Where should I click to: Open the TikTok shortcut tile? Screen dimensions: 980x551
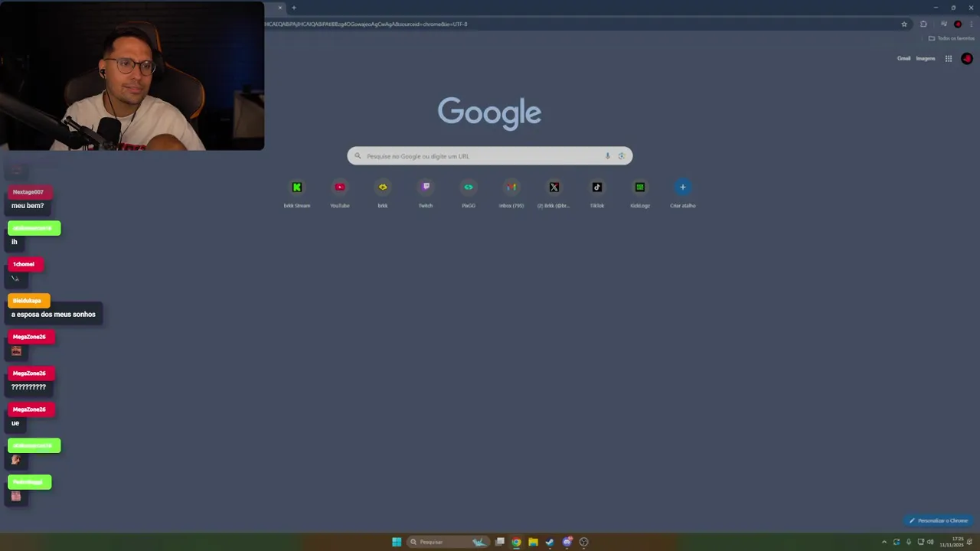click(x=597, y=193)
